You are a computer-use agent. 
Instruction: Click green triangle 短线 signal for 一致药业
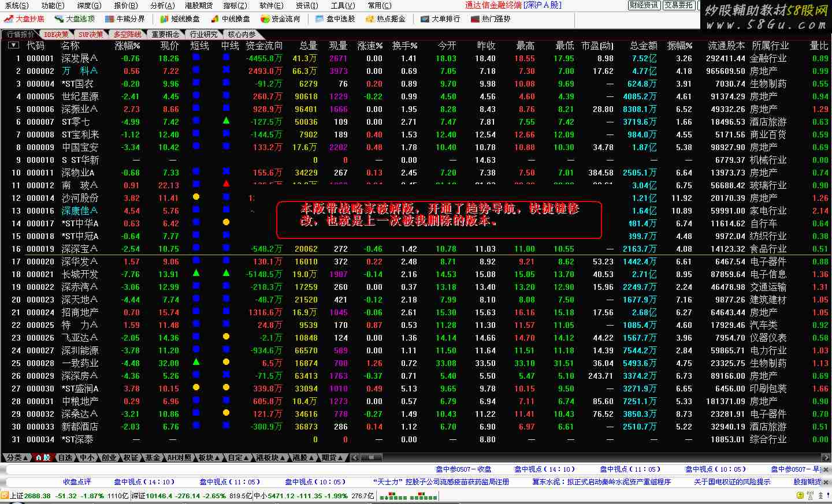(x=196, y=362)
